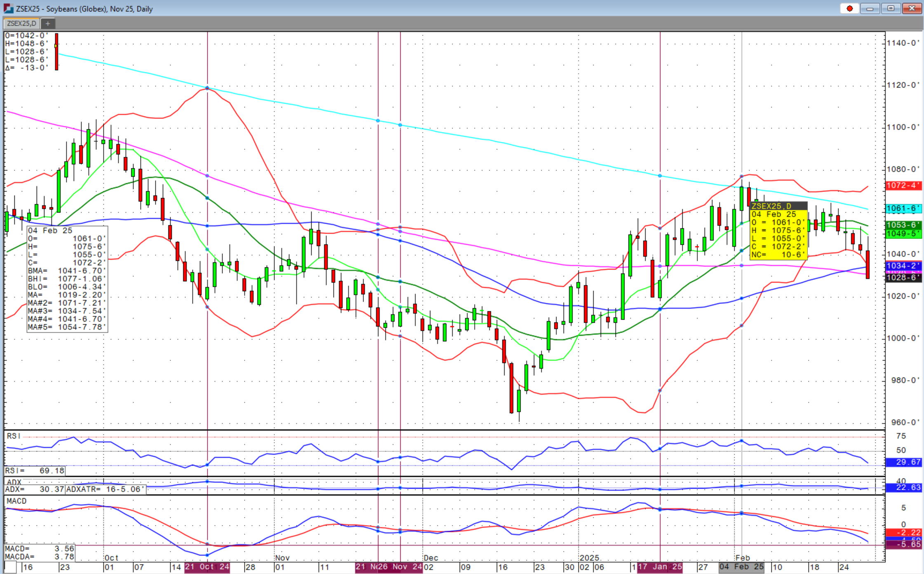This screenshot has width=924, height=574.
Task: Select the 17 Jan 25 date marker
Action: point(660,567)
